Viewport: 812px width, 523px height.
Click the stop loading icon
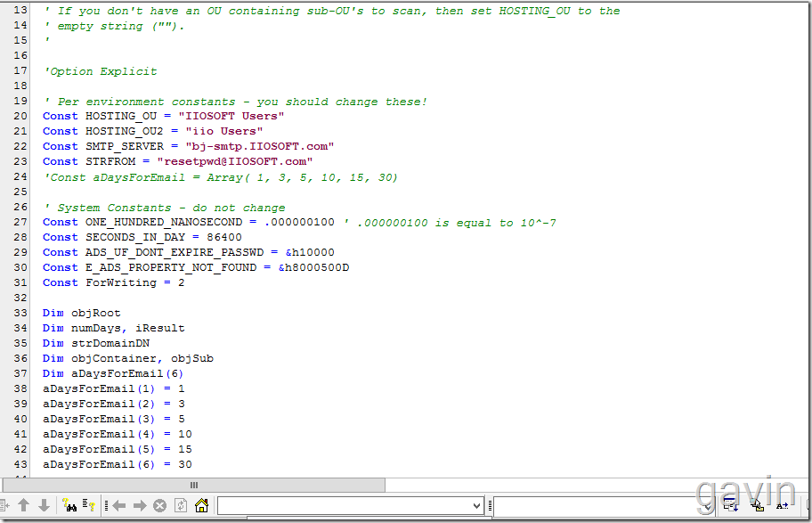pyautogui.click(x=160, y=505)
